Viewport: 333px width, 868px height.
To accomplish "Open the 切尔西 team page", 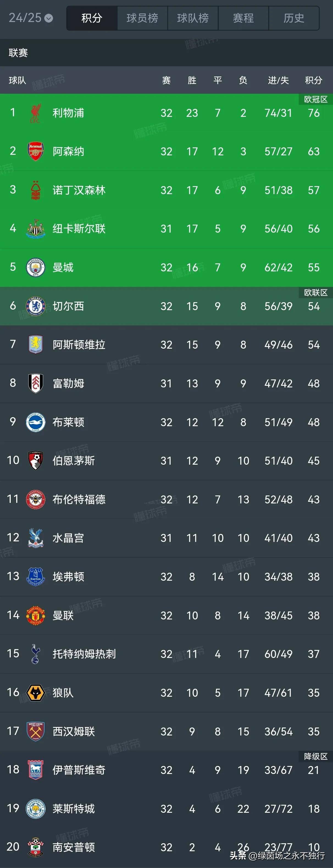I will pos(68,306).
